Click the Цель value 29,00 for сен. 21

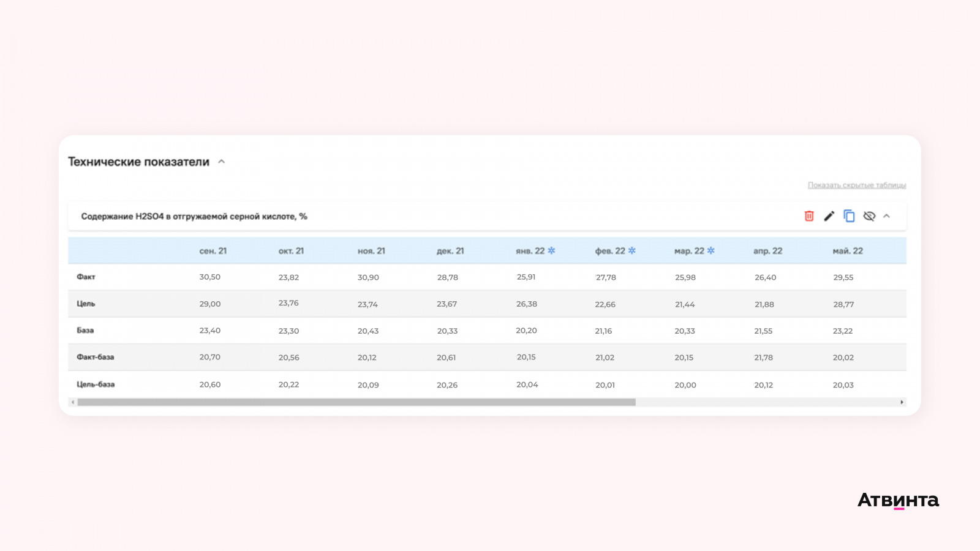(x=209, y=304)
